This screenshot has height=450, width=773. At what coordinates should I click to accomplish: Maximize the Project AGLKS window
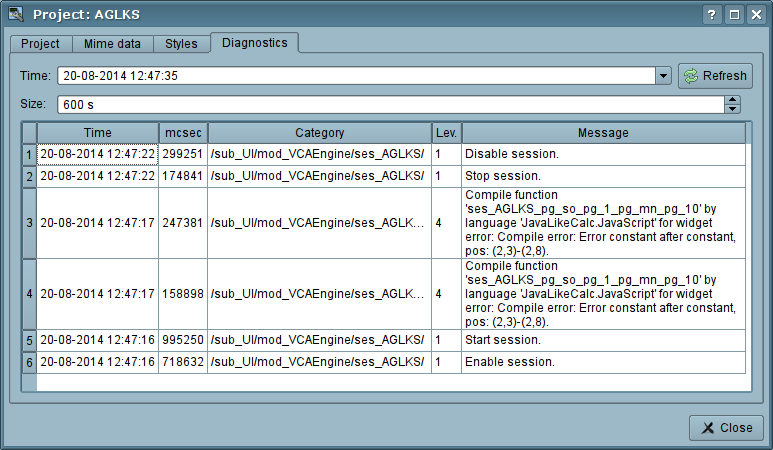click(x=734, y=15)
